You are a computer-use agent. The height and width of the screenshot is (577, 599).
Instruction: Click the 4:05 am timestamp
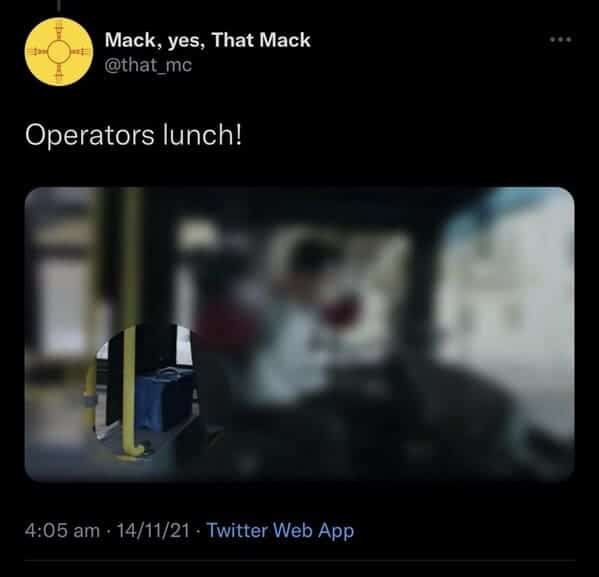(62, 530)
